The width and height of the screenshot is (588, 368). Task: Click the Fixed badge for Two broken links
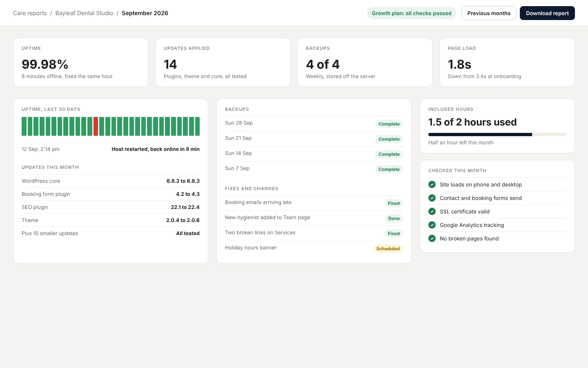[394, 233]
